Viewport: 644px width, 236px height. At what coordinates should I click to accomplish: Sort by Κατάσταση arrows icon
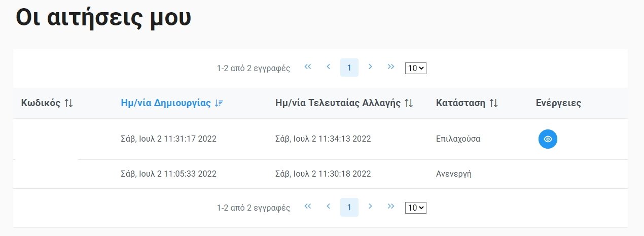(494, 103)
